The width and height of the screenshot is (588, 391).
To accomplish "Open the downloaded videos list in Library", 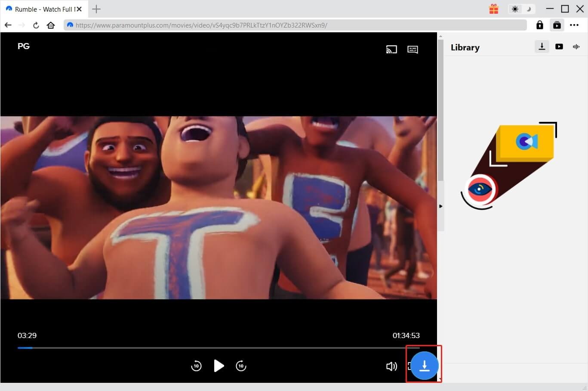I will point(542,47).
